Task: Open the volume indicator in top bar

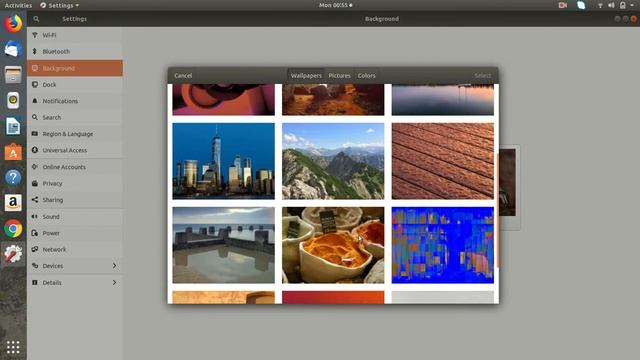Action: (x=611, y=5)
